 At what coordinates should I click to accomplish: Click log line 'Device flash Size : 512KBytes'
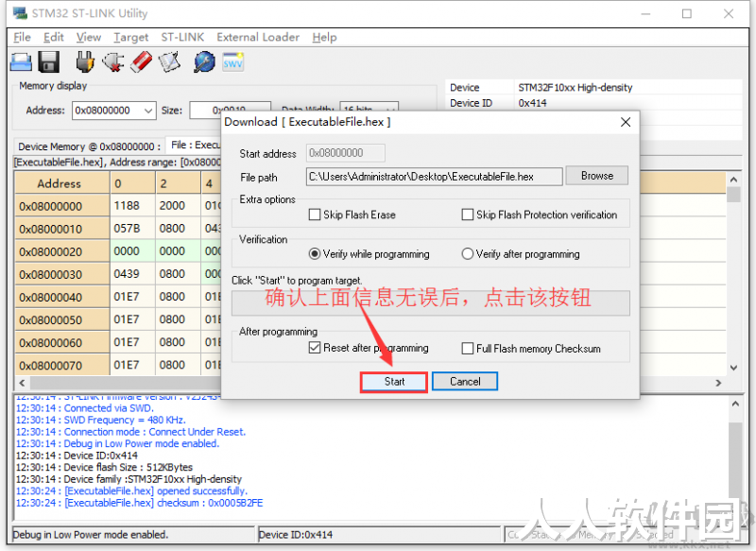tap(104, 467)
